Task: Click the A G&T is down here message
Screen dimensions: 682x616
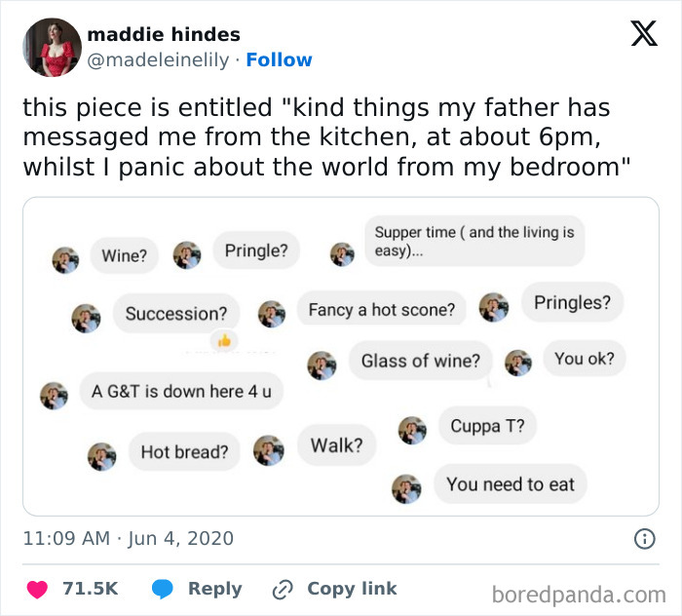Action: click(181, 391)
